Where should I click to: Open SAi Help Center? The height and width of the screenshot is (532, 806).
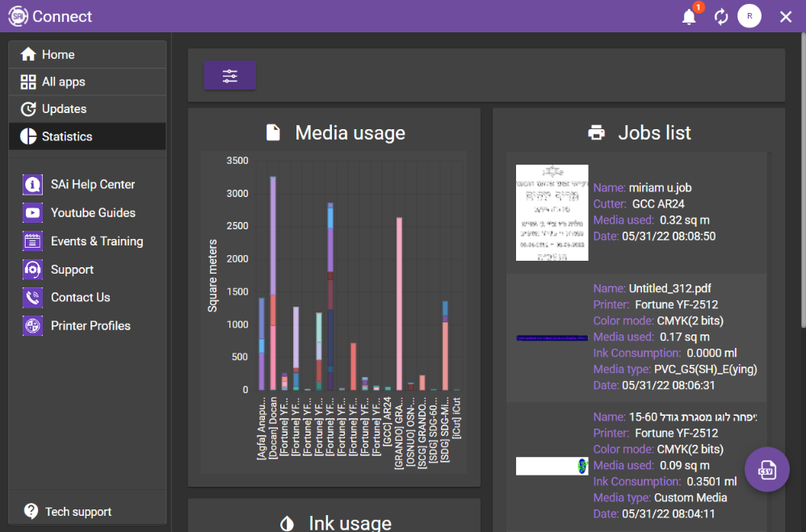pyautogui.click(x=92, y=185)
